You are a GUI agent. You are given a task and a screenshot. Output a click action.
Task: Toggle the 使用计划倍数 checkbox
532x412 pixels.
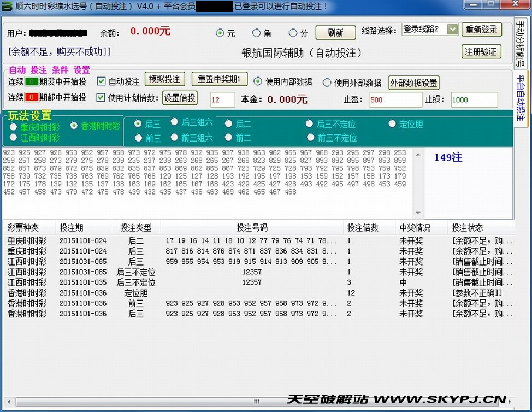[x=101, y=98]
